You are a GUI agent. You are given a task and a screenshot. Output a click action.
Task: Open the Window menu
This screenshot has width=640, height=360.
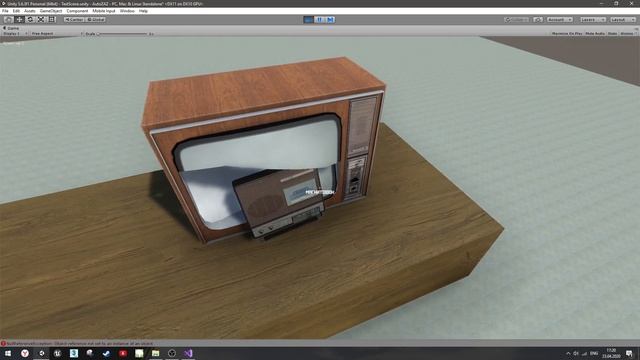pyautogui.click(x=127, y=11)
